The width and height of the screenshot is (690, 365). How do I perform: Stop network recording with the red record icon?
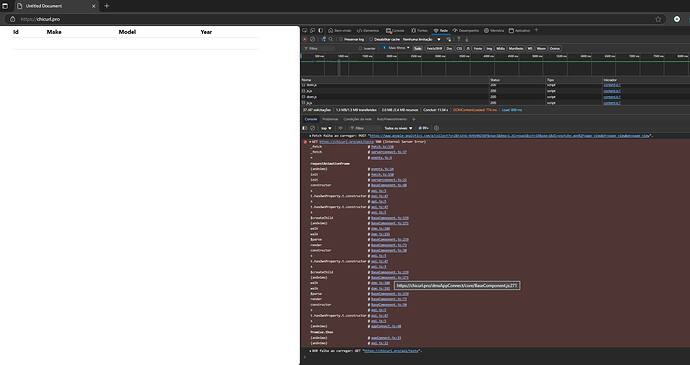coord(305,39)
